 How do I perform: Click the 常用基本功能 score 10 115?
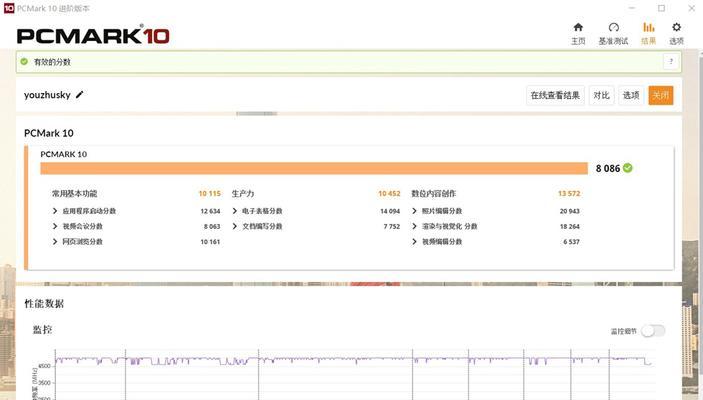point(210,193)
